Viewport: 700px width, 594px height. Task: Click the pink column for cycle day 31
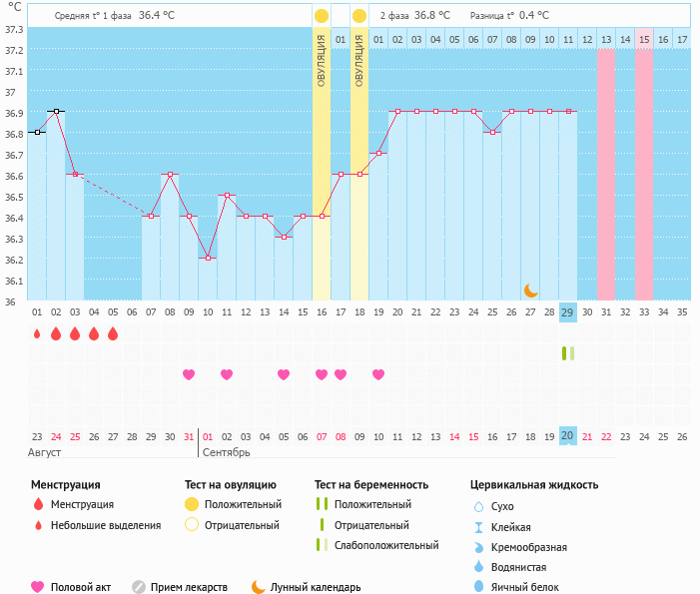point(605,175)
